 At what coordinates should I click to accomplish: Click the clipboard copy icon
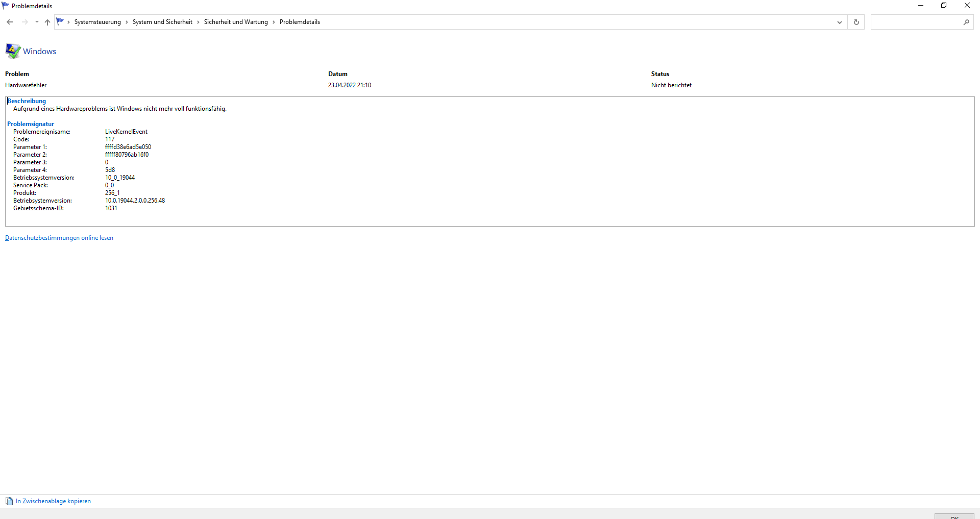(9, 501)
